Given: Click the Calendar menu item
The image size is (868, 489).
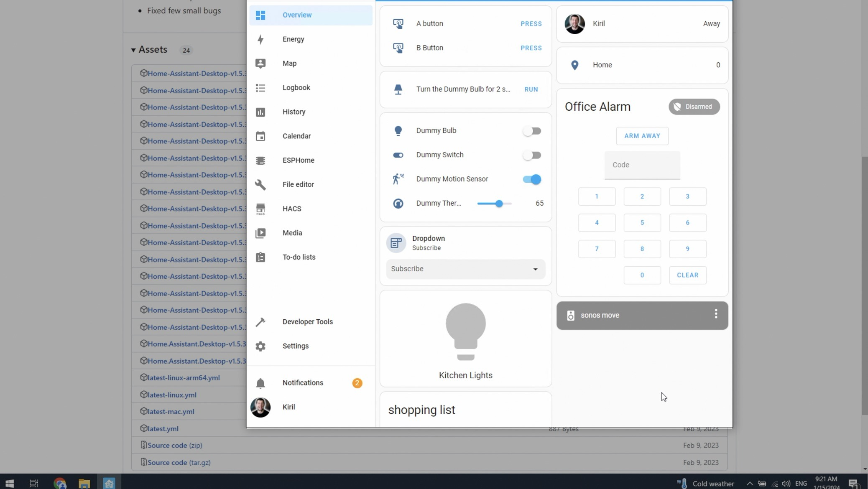Looking at the screenshot, I should [297, 136].
